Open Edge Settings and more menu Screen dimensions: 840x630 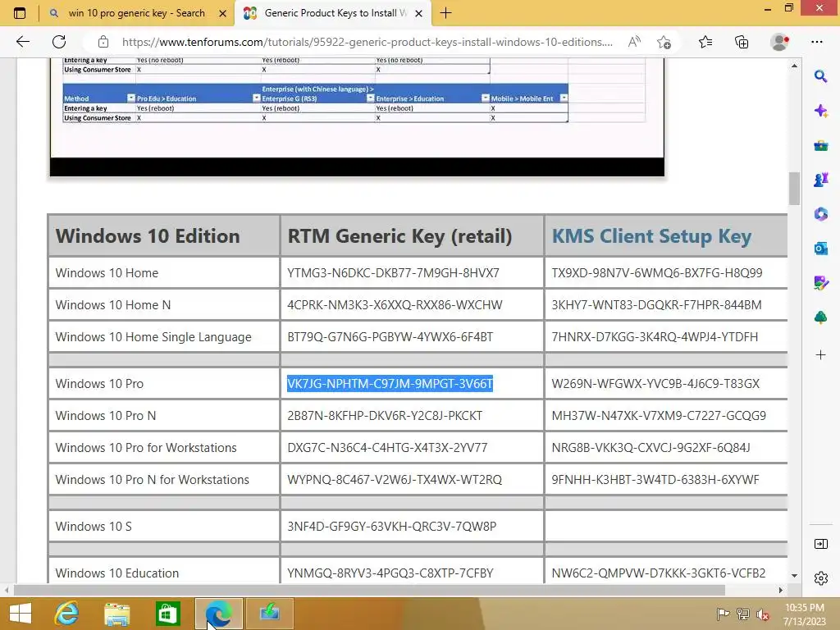click(817, 42)
